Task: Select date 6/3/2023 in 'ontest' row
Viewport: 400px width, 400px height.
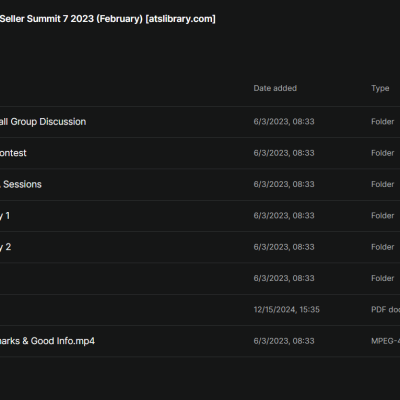Action: click(x=284, y=153)
